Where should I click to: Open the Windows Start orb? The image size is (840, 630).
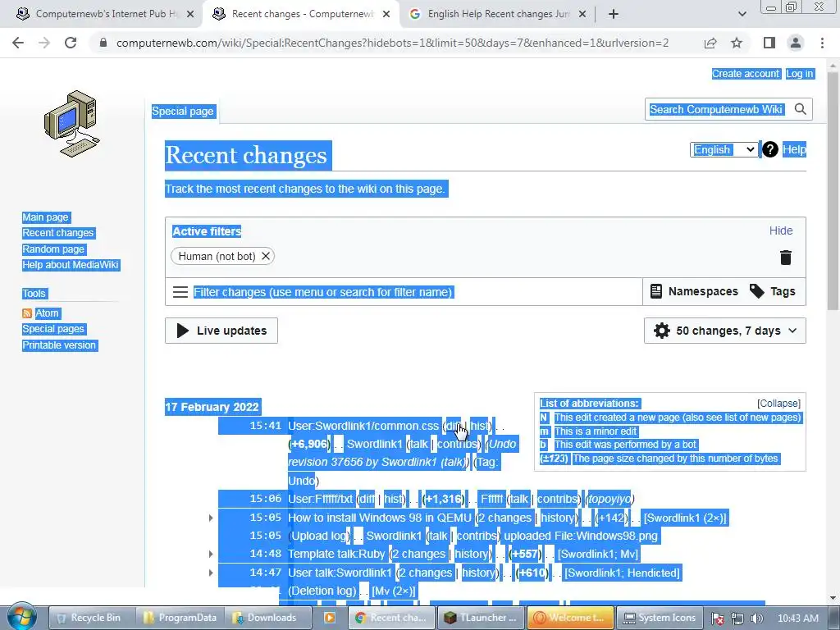21,617
